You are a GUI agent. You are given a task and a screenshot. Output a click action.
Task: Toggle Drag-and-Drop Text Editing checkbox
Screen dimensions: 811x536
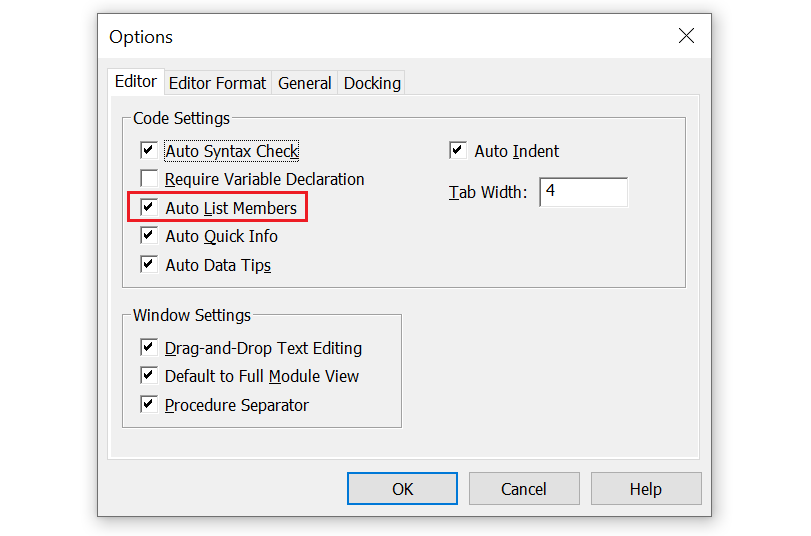point(149,347)
